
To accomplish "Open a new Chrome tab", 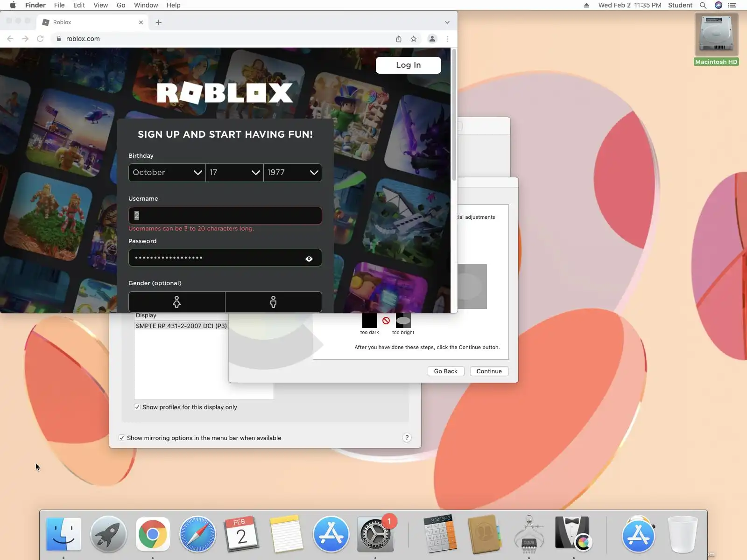I will tap(159, 22).
